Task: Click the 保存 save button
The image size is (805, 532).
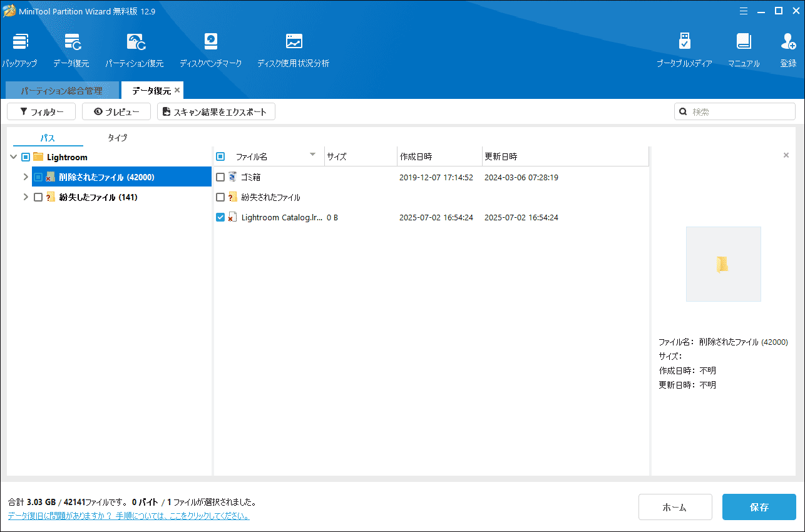Action: point(759,507)
